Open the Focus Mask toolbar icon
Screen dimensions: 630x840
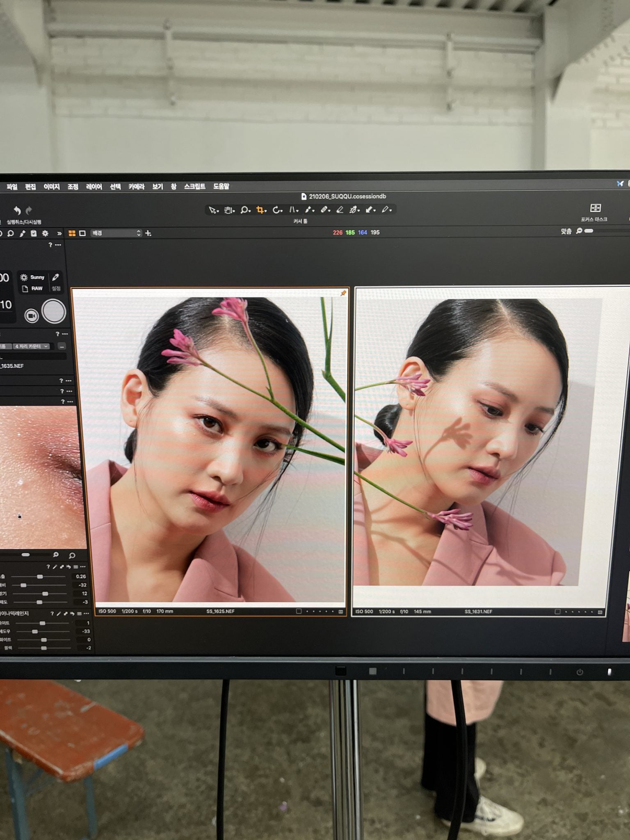point(595,208)
